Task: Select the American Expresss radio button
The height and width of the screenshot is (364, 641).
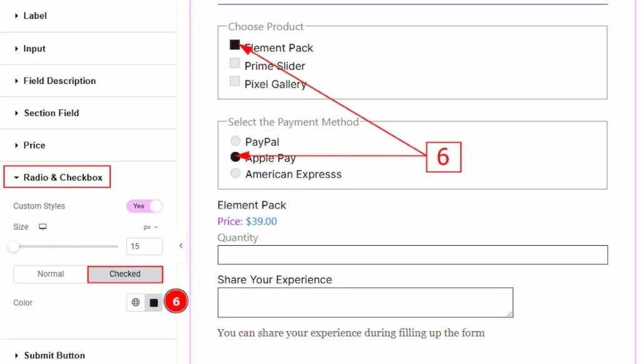Action: coord(235,173)
